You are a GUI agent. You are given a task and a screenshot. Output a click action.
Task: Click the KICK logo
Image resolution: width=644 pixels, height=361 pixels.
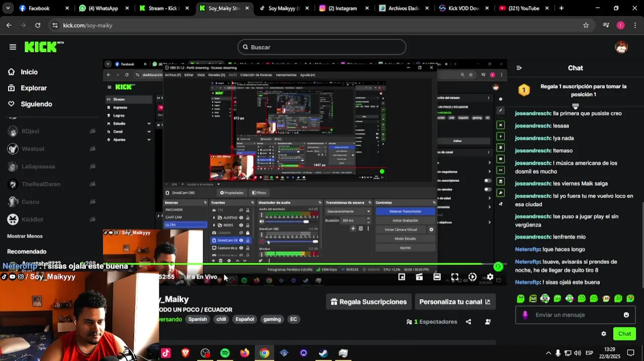(44, 47)
